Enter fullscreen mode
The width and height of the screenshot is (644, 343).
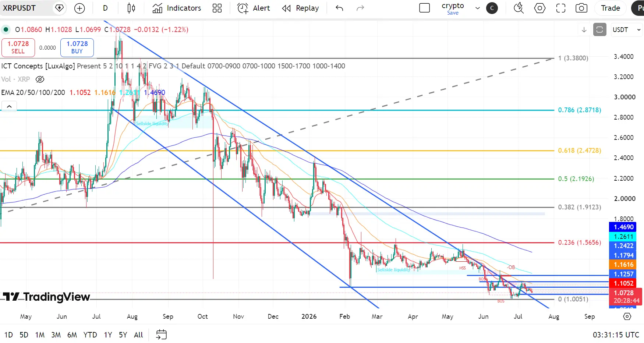click(x=561, y=8)
